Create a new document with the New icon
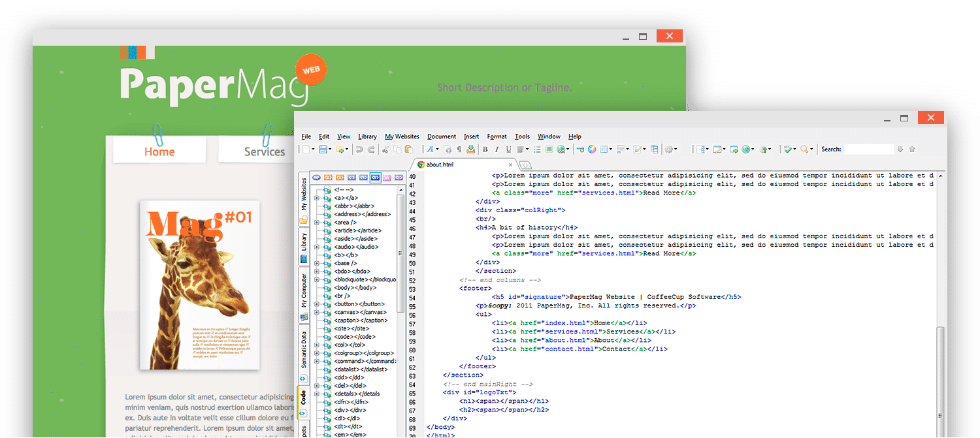This screenshot has height=438, width=980. pyautogui.click(x=306, y=149)
